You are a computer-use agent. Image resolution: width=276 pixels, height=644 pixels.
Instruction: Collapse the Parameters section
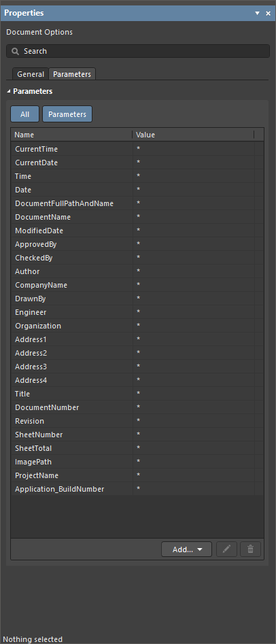click(9, 91)
